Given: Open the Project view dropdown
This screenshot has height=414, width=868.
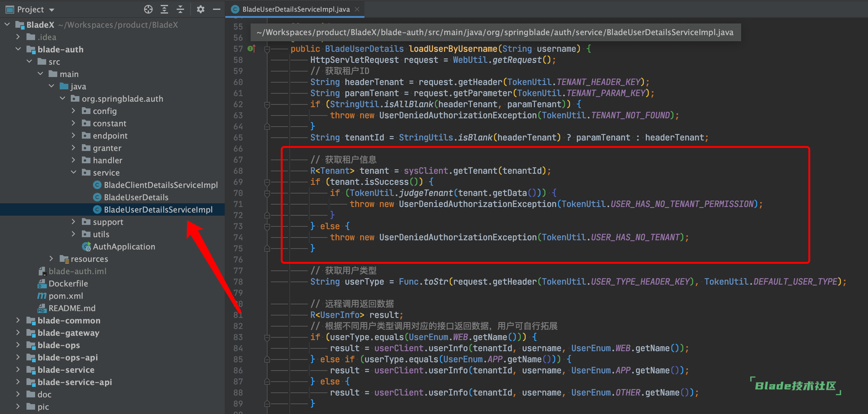Looking at the screenshot, I should click(51, 10).
